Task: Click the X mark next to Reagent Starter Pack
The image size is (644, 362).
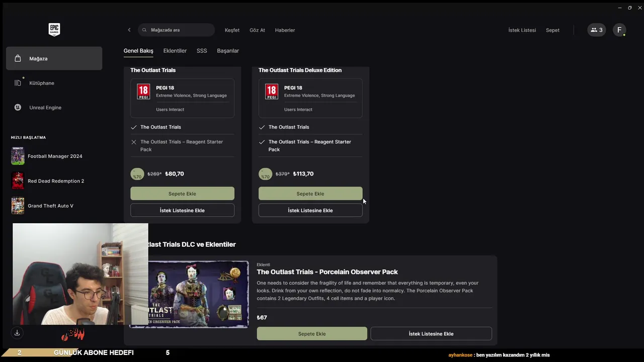Action: 134,142
